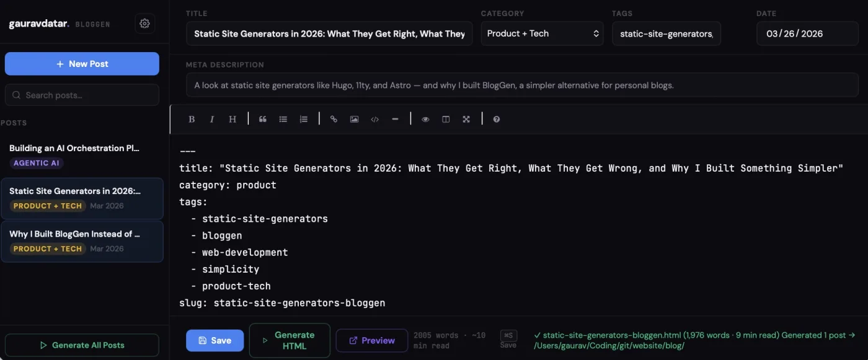The image size is (868, 360).
Task: Insert a horizontal rule
Action: 395,118
